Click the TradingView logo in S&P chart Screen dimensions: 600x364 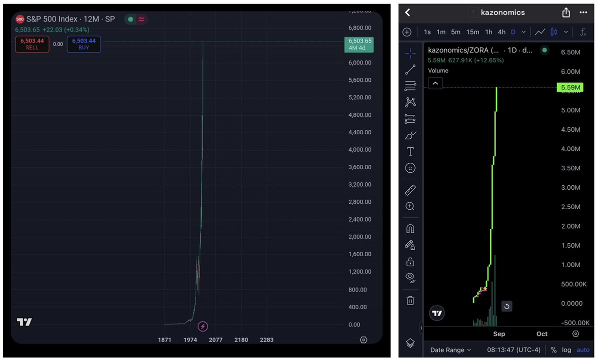tap(24, 322)
